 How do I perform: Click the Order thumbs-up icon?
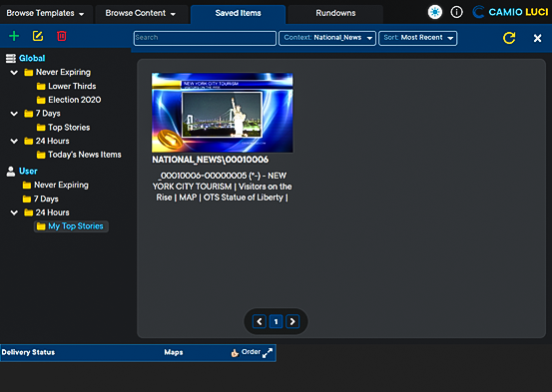coord(235,352)
